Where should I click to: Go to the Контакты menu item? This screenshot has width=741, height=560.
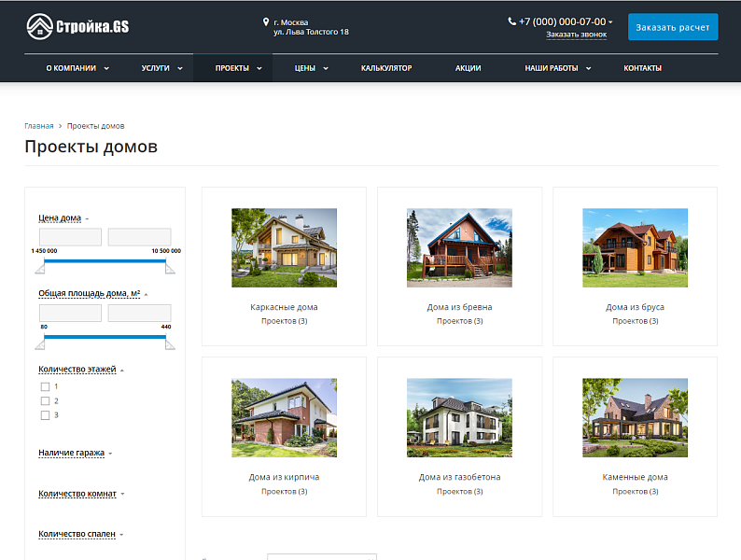coord(642,68)
